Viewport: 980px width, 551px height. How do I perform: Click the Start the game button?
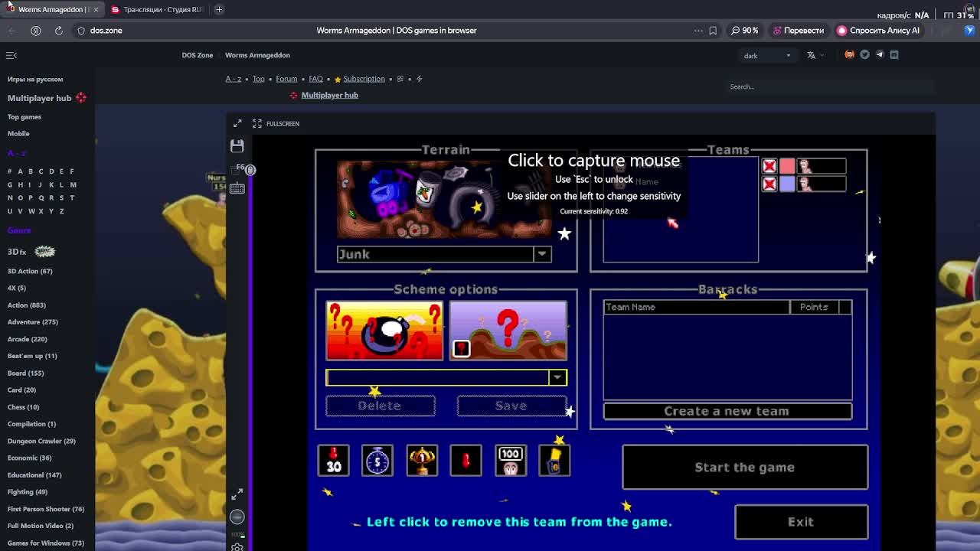[x=745, y=467]
